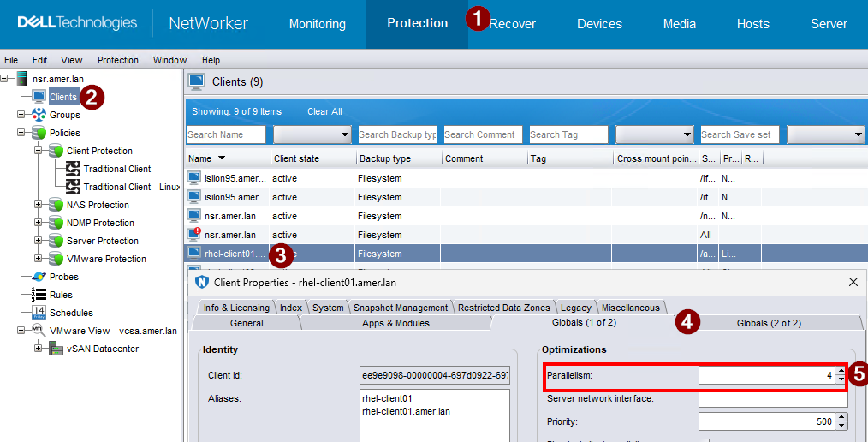Image resolution: width=868 pixels, height=442 pixels.
Task: Close the Client Properties dialog
Action: tap(853, 281)
